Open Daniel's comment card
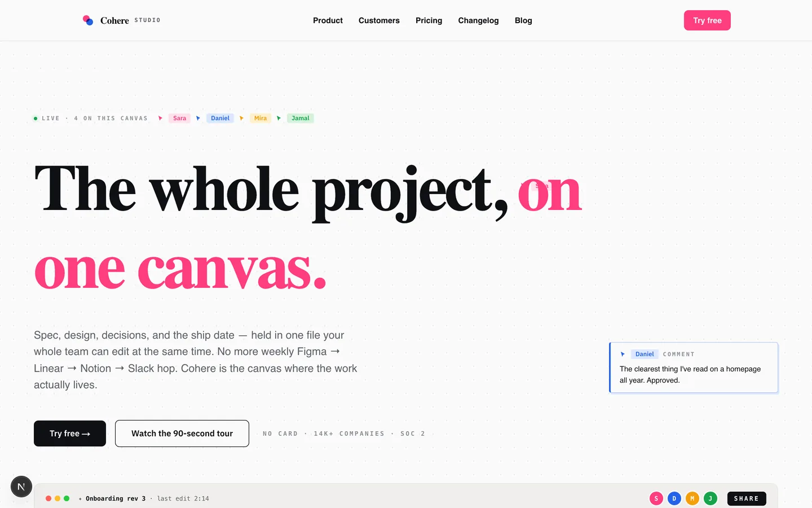Screen dimensions: 812x508 click(x=694, y=367)
